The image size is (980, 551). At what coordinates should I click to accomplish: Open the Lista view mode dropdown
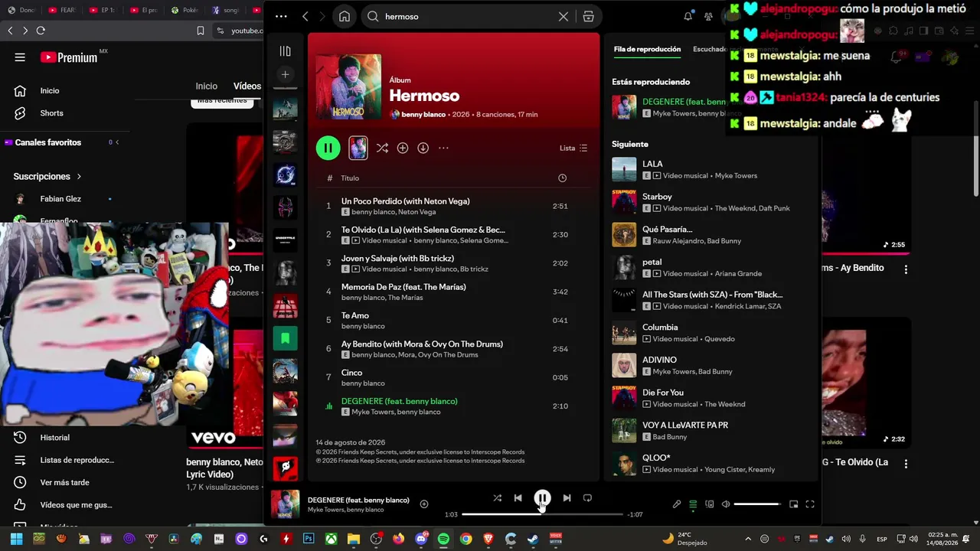(x=573, y=148)
